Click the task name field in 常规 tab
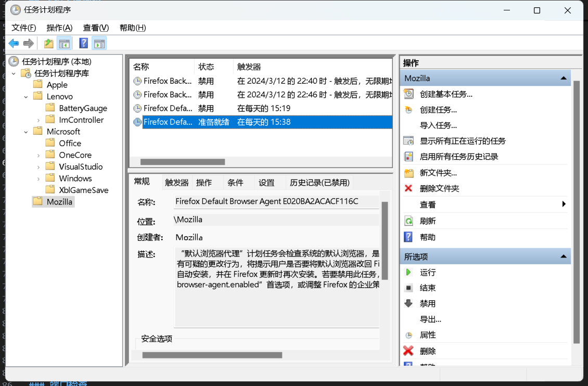This screenshot has height=386, width=588. (x=276, y=201)
